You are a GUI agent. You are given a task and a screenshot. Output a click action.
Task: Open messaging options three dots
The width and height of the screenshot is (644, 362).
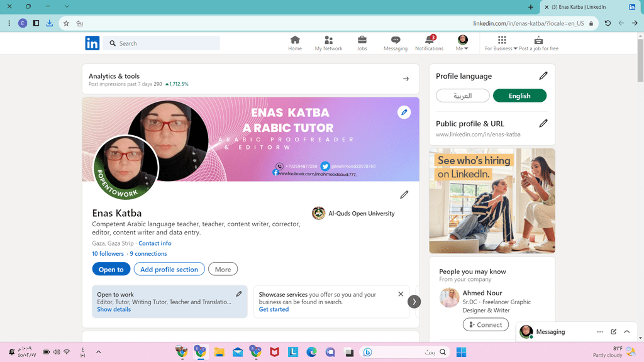599,332
